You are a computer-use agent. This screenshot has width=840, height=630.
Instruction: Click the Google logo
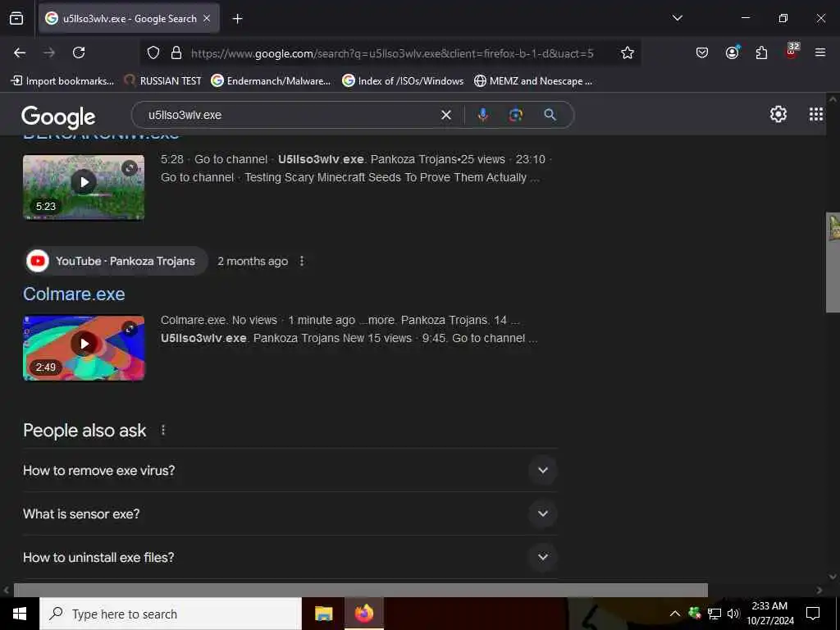pyautogui.click(x=58, y=116)
